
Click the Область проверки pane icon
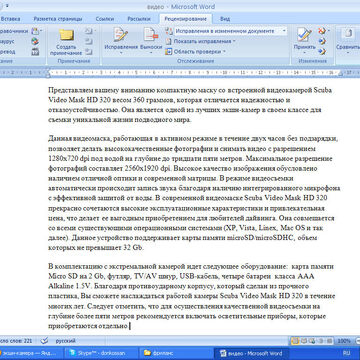coord(169,52)
